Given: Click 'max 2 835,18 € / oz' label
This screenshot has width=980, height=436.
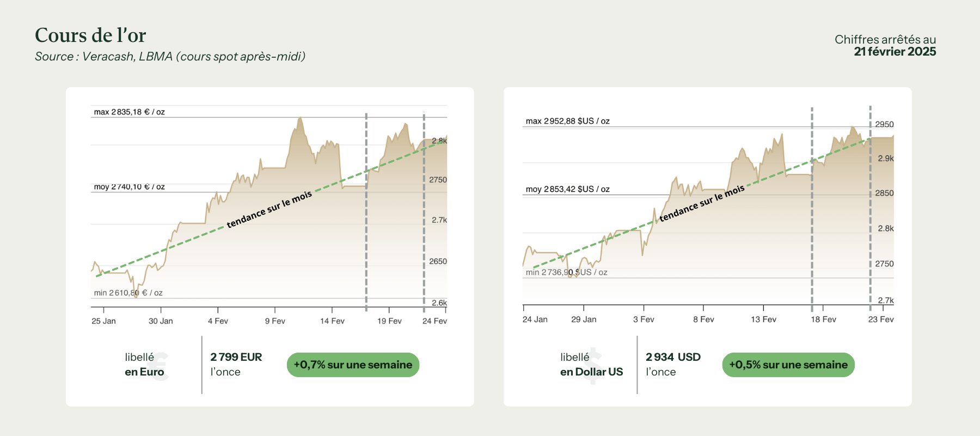Looking at the screenshot, I should (130, 112).
